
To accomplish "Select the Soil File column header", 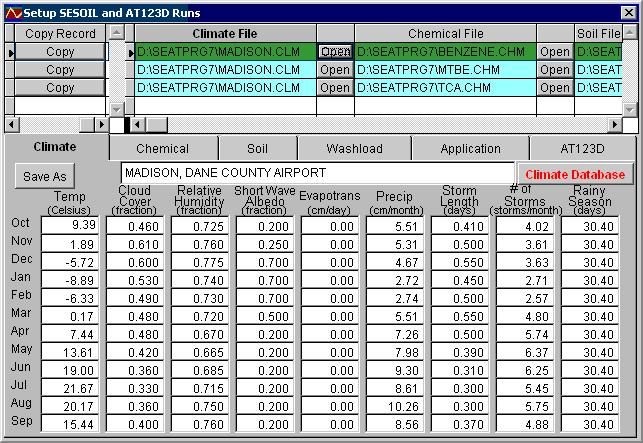I will (598, 34).
